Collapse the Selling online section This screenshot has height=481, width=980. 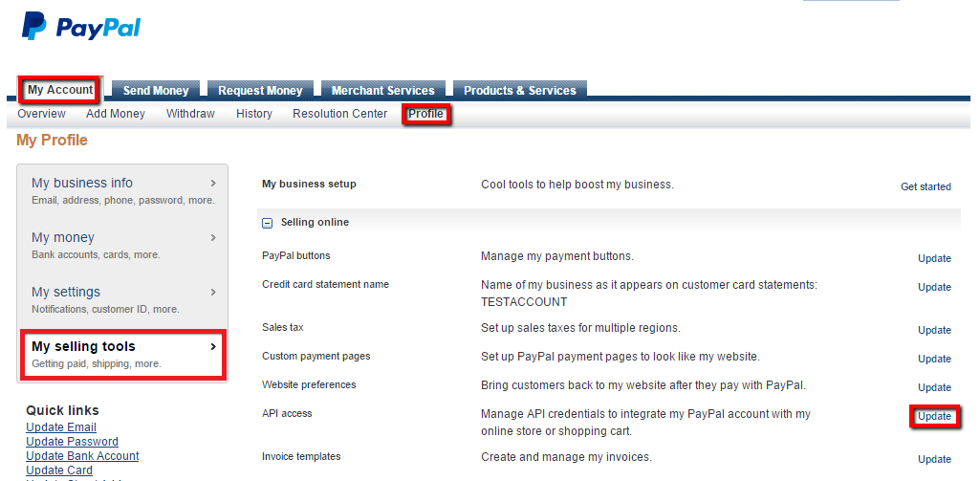tap(267, 223)
